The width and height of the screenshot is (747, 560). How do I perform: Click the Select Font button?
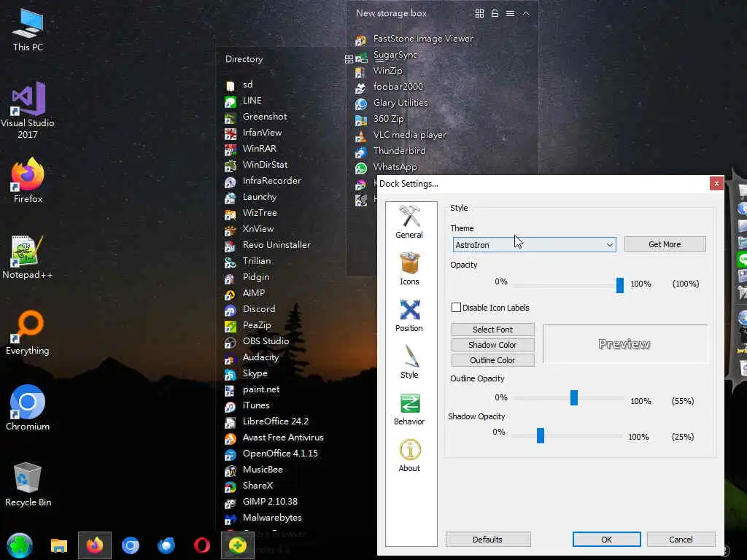coord(492,330)
